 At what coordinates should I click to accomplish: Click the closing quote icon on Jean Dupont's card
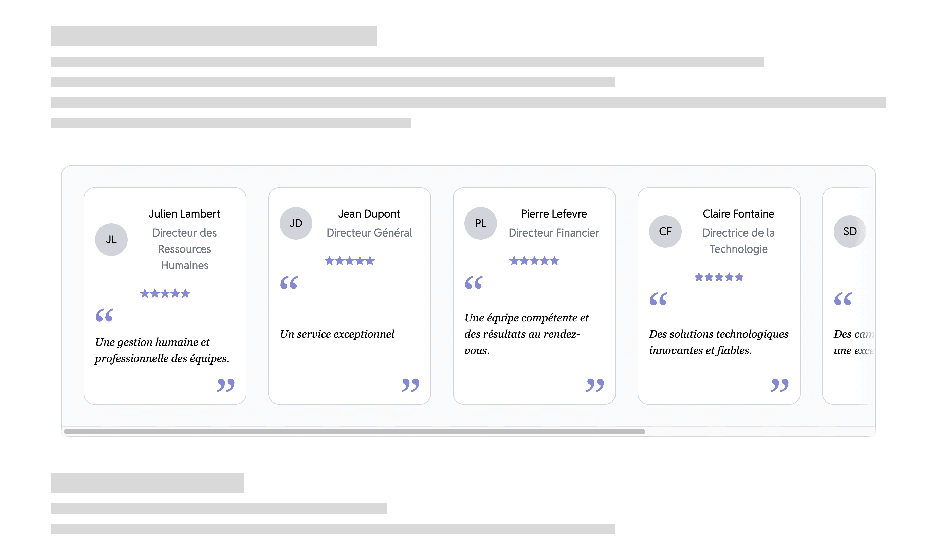pyautogui.click(x=411, y=385)
